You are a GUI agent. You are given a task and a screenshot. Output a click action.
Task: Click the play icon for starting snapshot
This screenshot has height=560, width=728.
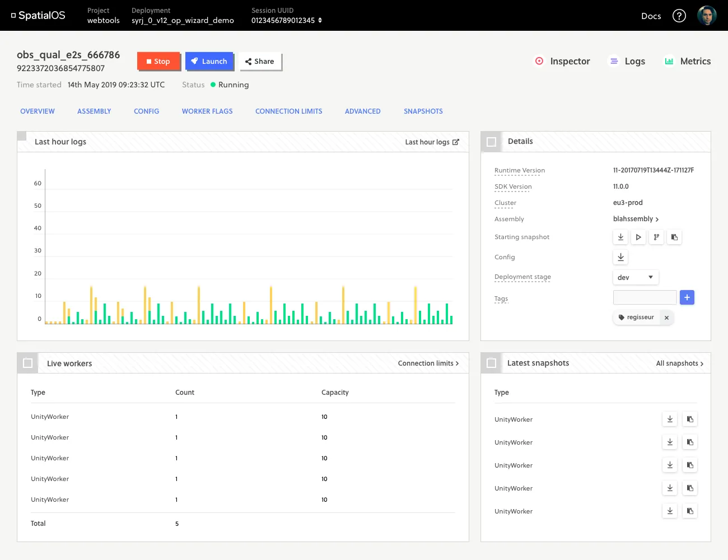[x=638, y=237]
